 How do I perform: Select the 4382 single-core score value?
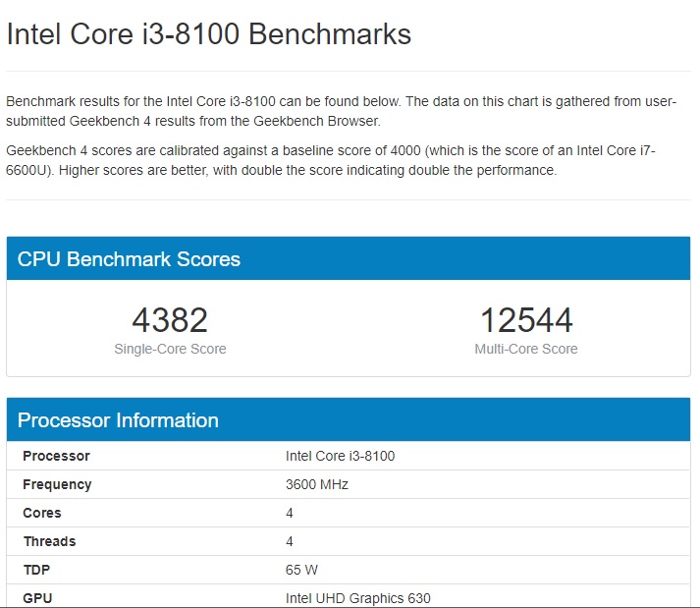coord(170,320)
